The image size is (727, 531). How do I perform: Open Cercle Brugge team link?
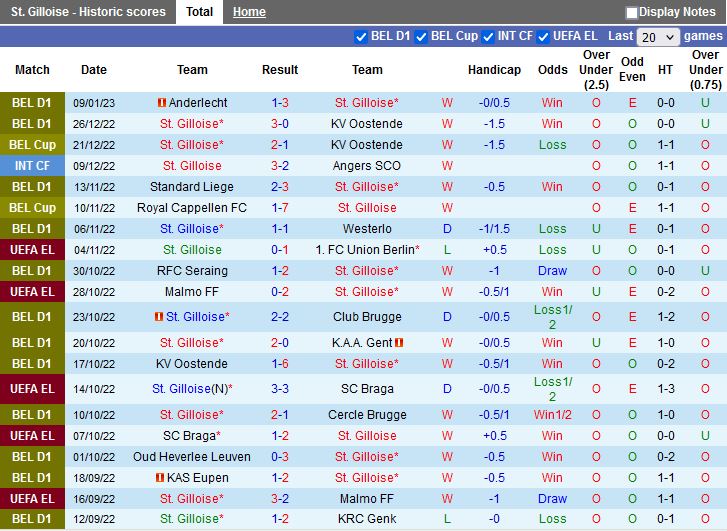[367, 415]
